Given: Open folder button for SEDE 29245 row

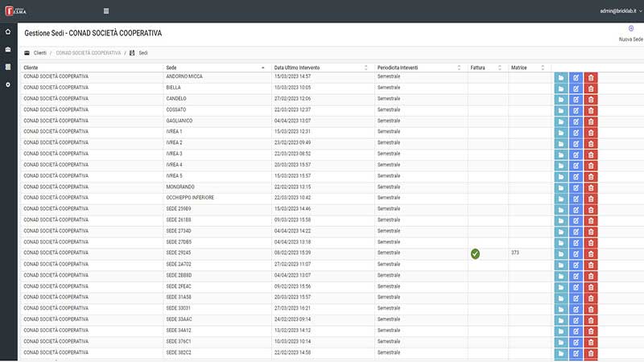Looking at the screenshot, I should pyautogui.click(x=561, y=254).
